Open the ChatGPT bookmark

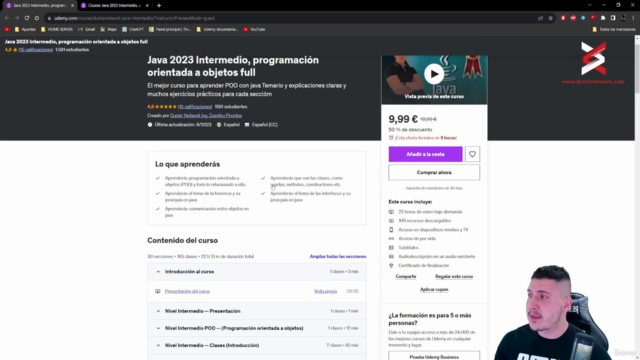coord(133,29)
